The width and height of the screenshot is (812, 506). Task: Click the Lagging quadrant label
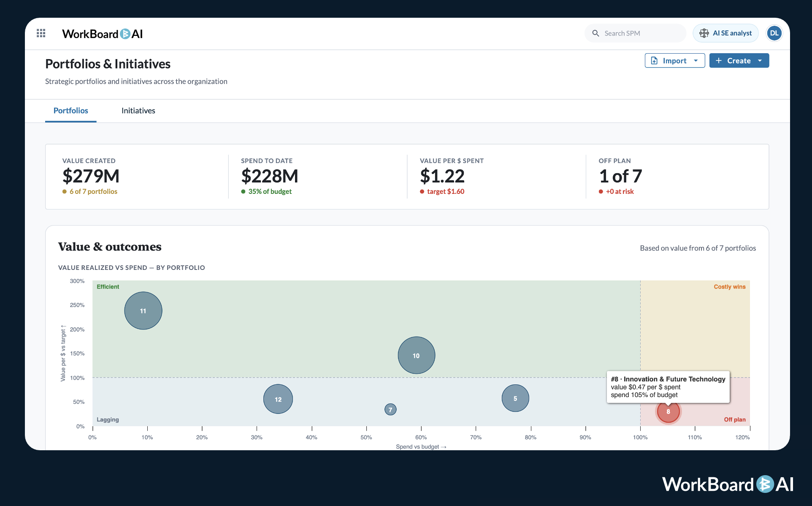point(108,420)
